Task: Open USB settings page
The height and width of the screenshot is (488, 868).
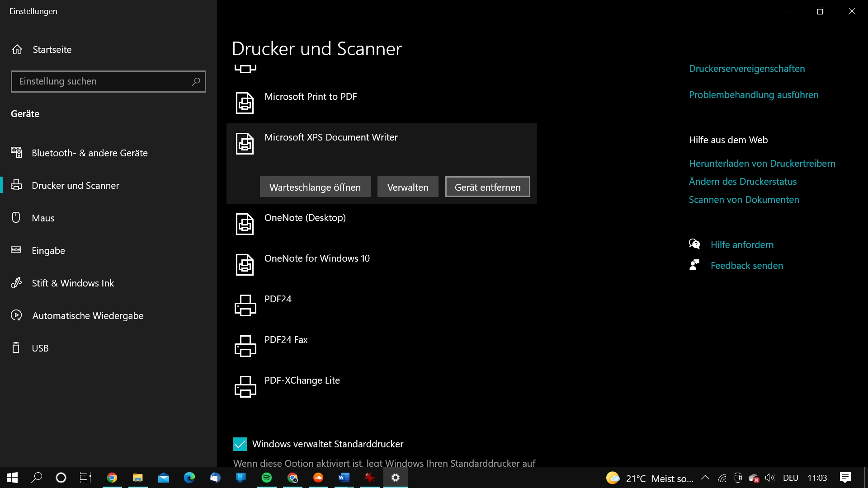Action: point(108,348)
